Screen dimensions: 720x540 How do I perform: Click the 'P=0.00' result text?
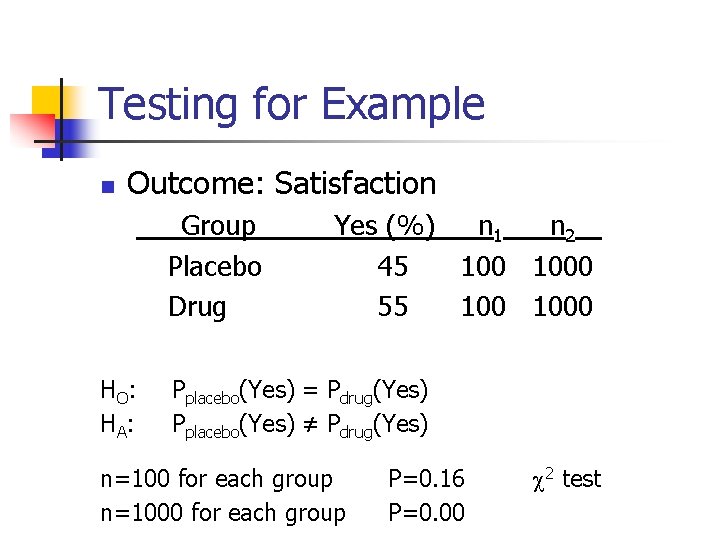click(x=425, y=513)
